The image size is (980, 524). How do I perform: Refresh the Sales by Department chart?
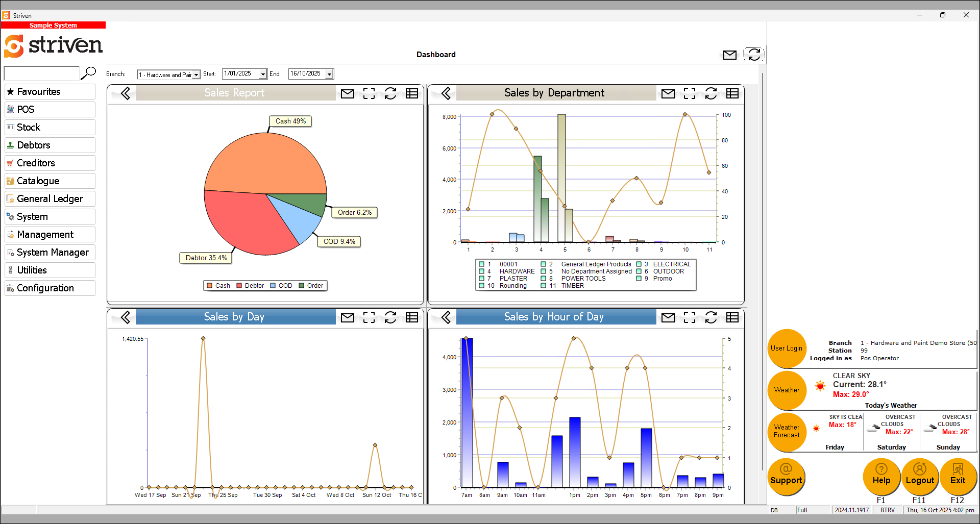(x=711, y=93)
